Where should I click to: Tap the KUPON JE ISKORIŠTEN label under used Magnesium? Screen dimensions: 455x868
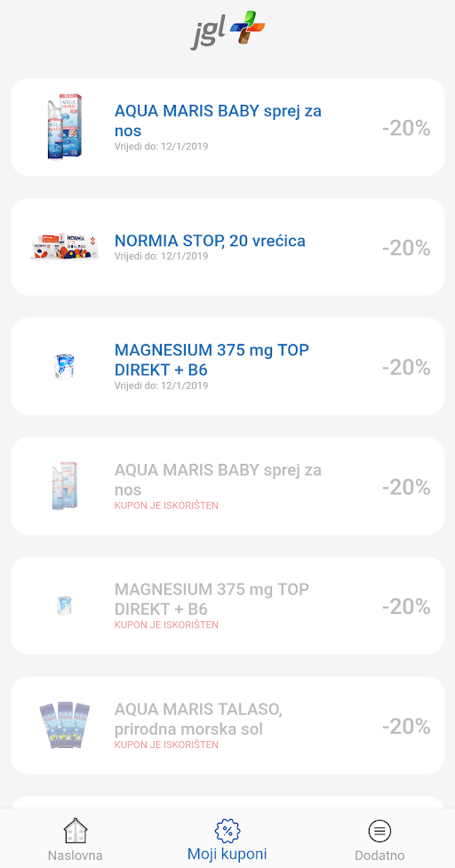[x=166, y=625]
